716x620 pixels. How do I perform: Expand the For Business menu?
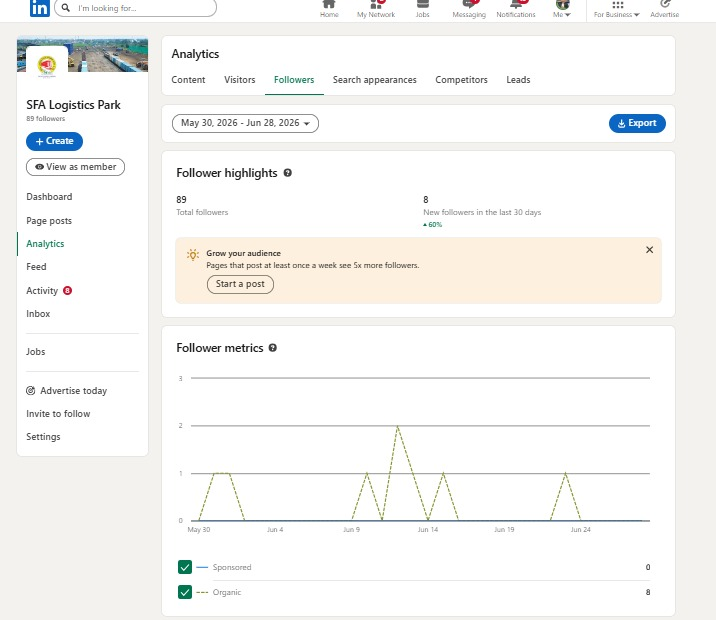click(616, 9)
